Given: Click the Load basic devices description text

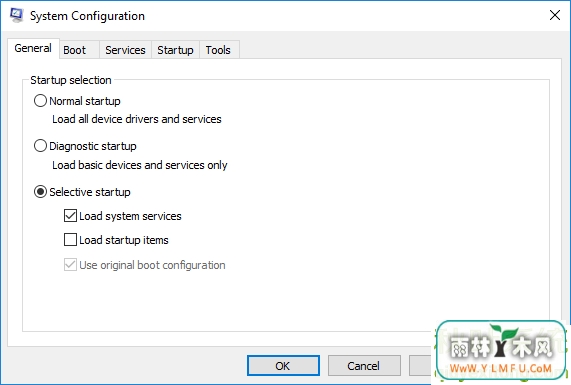Looking at the screenshot, I should pyautogui.click(x=139, y=165).
